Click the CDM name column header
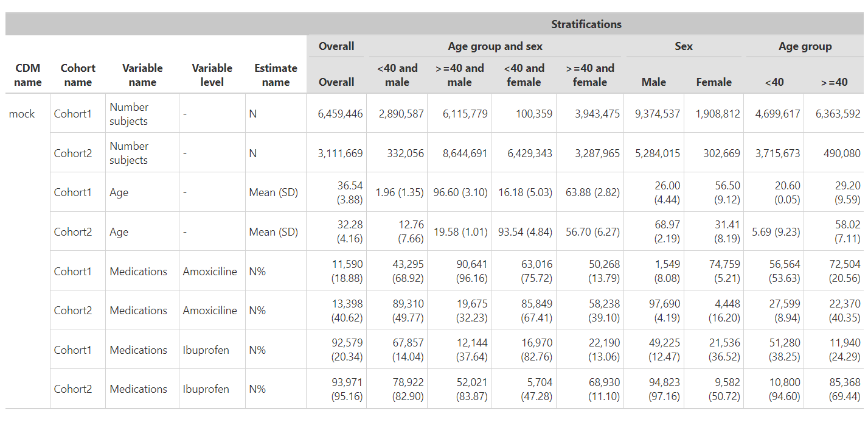The width and height of the screenshot is (868, 422). (x=28, y=75)
